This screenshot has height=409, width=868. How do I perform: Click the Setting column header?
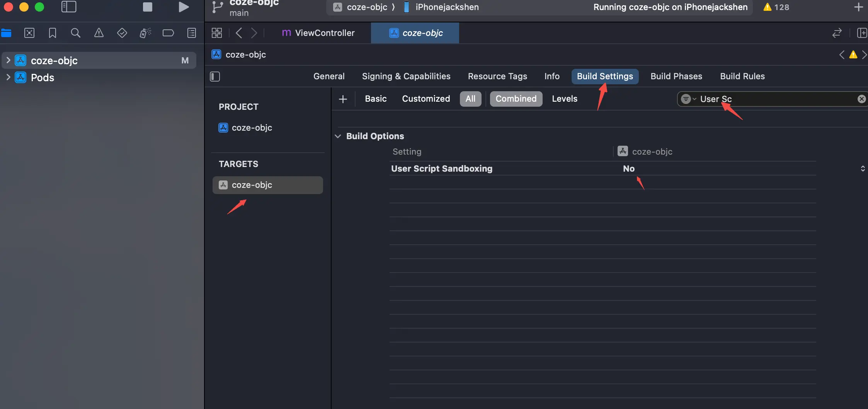click(407, 152)
